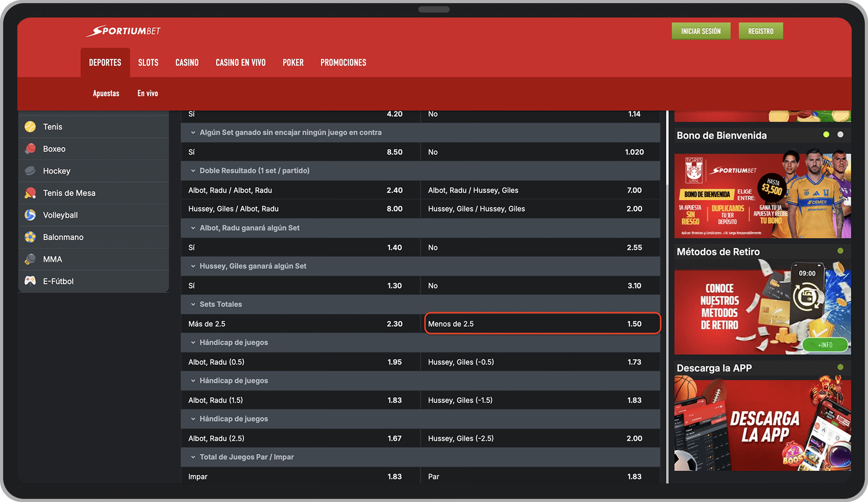The height and width of the screenshot is (502, 868).
Task: Select the MMA gloves icon
Action: tap(31, 259)
